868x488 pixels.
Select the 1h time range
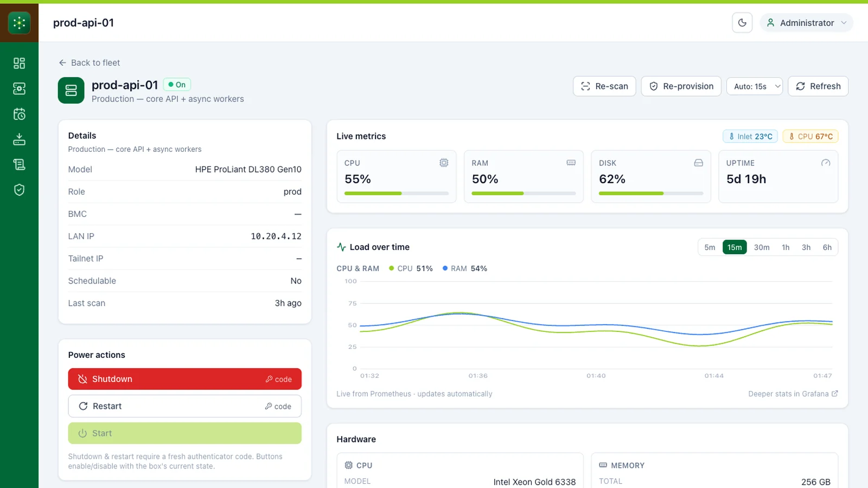pos(786,247)
